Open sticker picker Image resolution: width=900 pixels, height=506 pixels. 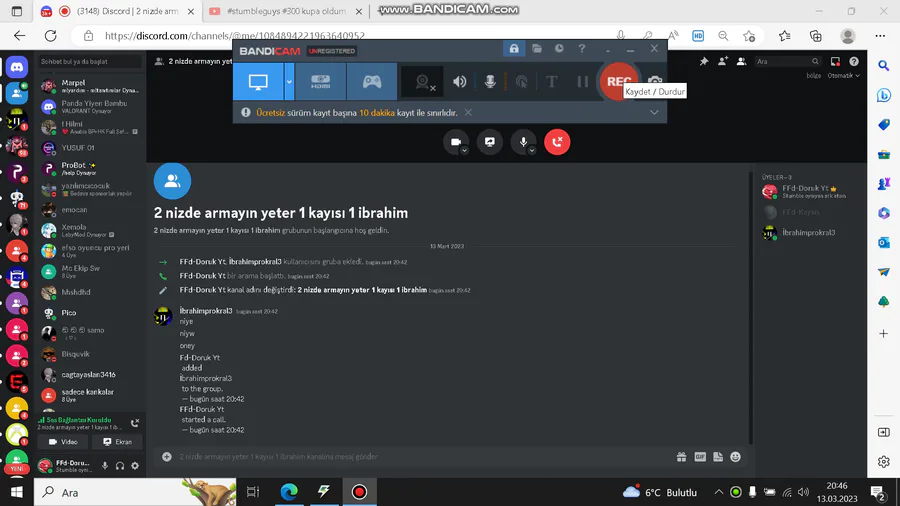717,457
